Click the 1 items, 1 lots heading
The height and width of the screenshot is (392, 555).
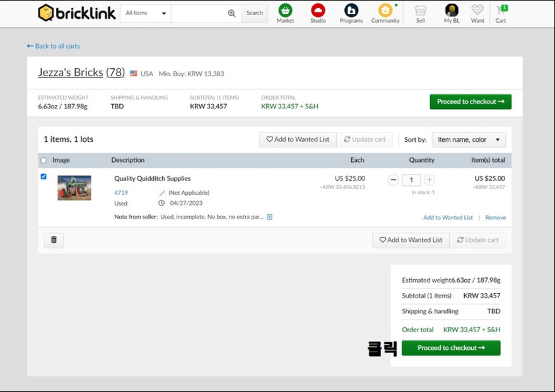point(68,139)
